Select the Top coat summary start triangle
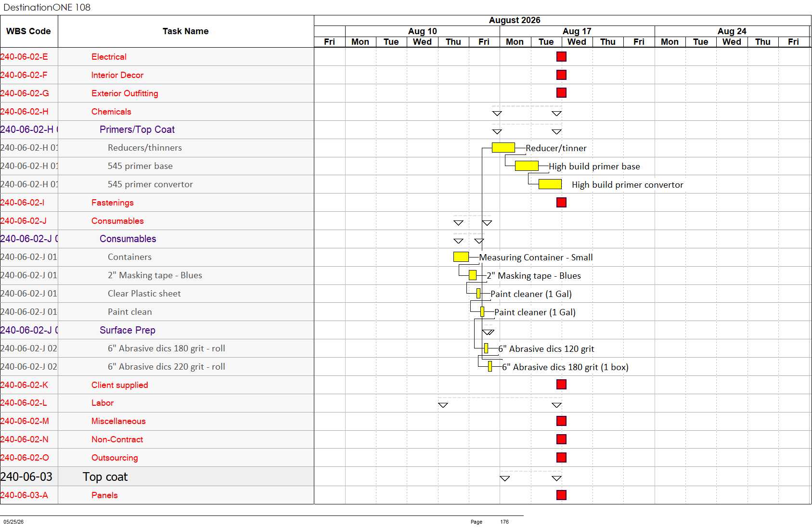The image size is (812, 528). [x=505, y=478]
